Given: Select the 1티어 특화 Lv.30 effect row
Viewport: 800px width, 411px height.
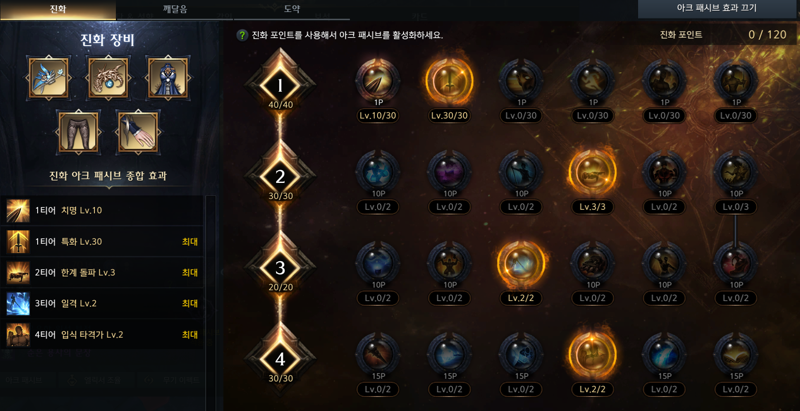Looking at the screenshot, I should coord(102,242).
